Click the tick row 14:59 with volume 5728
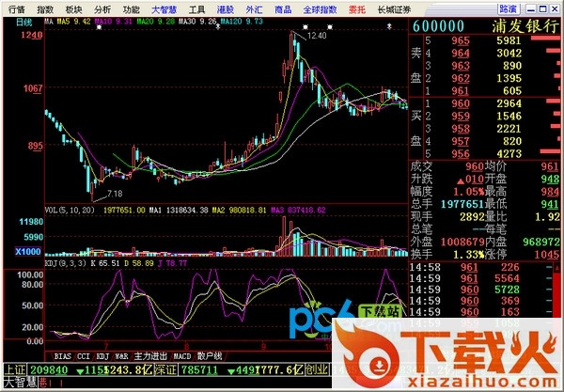This screenshot has width=564, height=392. [x=481, y=290]
